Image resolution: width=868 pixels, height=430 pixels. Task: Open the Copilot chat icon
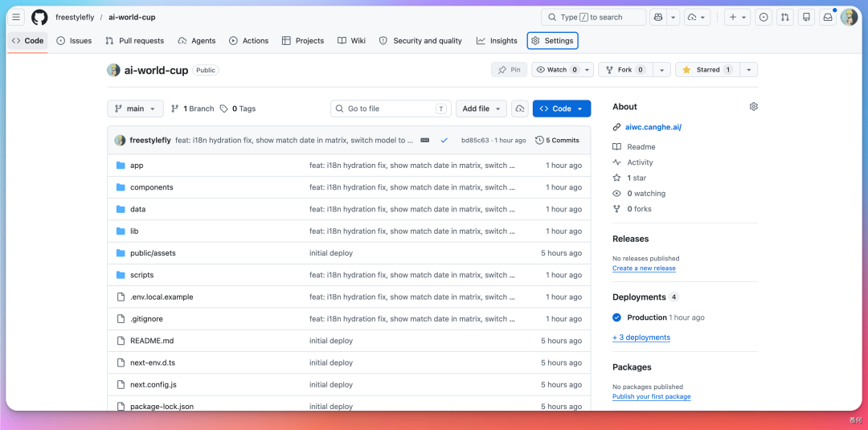pos(658,17)
